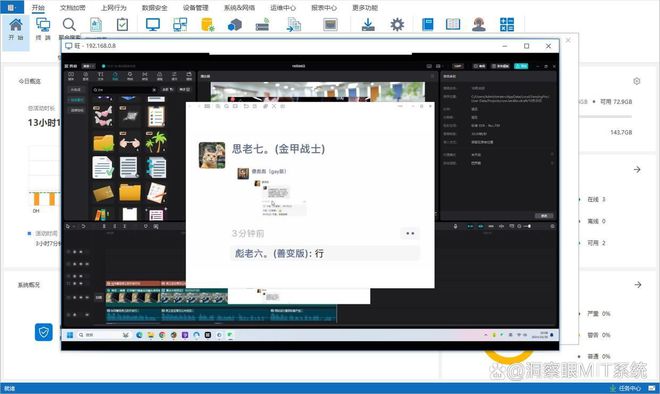Clear the sticker search box with its X

(154, 90)
